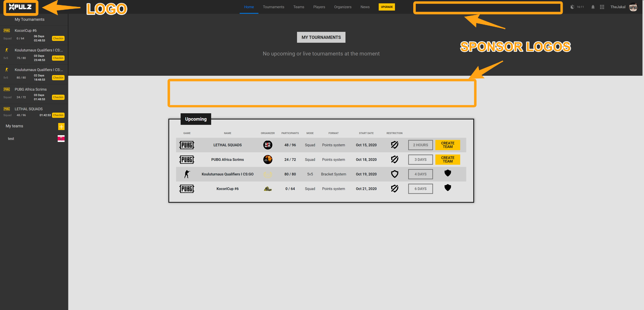Click restriction shield icon in LETHAL SQUADS row
The image size is (644, 310).
[394, 145]
